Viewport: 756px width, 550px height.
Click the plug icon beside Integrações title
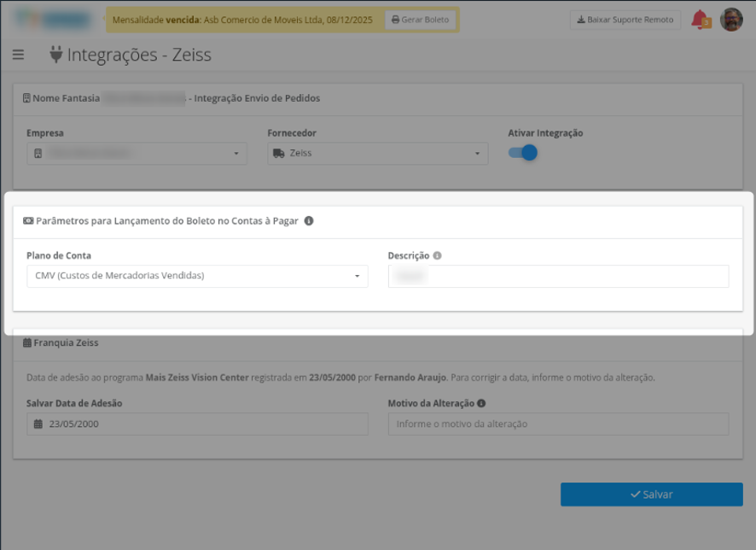point(56,55)
